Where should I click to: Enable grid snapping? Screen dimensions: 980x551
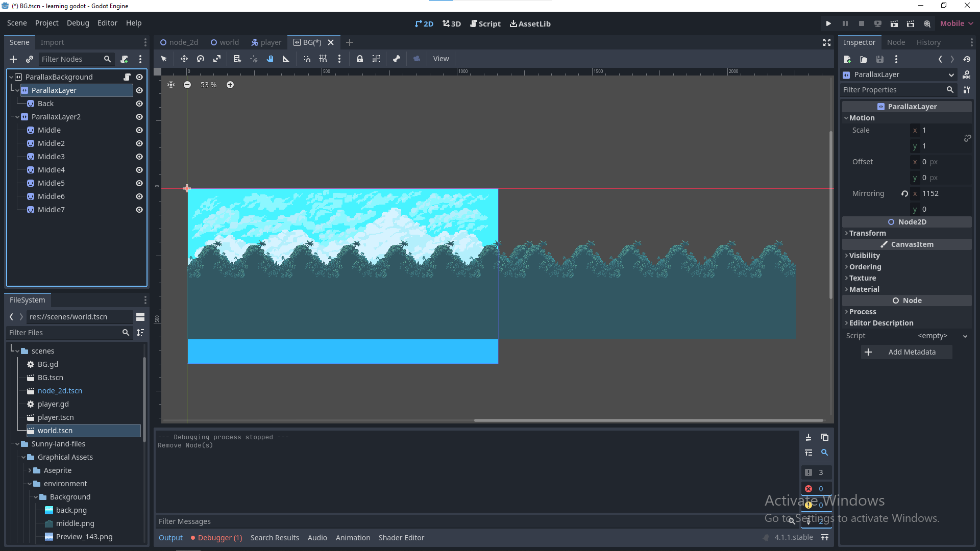pyautogui.click(x=322, y=58)
